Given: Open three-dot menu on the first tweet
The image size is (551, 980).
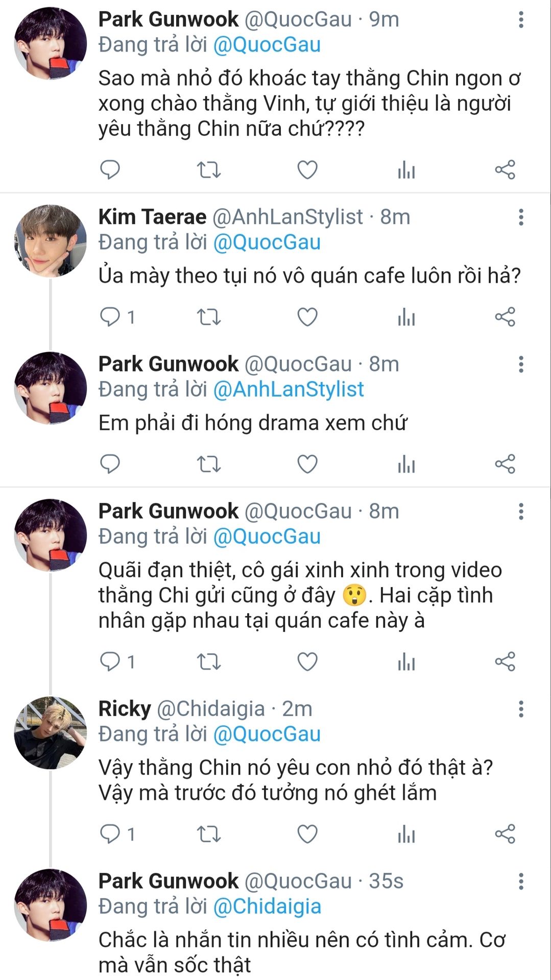Looking at the screenshot, I should 521,20.
